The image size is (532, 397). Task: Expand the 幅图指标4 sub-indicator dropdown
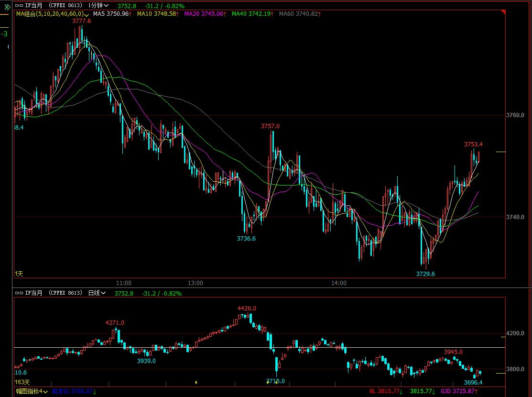click(x=32, y=391)
